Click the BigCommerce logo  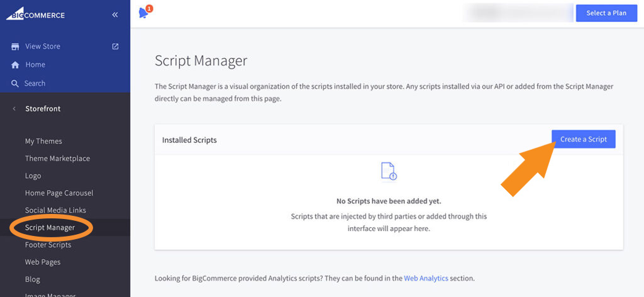35,15
